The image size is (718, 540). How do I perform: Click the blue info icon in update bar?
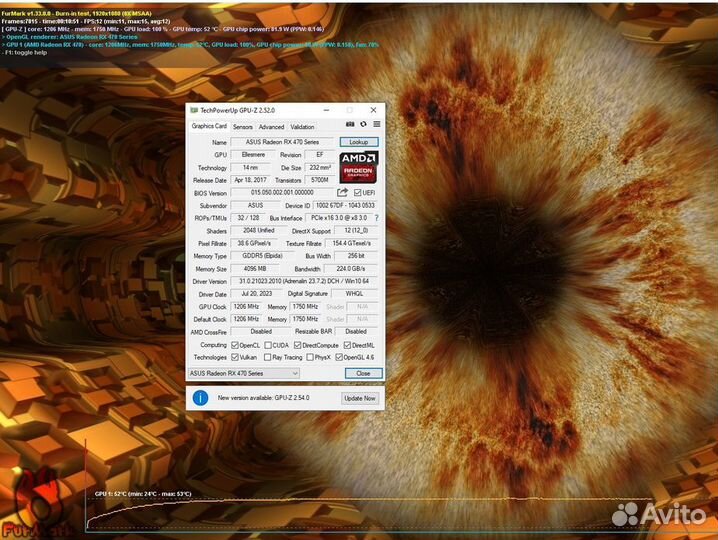coord(200,398)
